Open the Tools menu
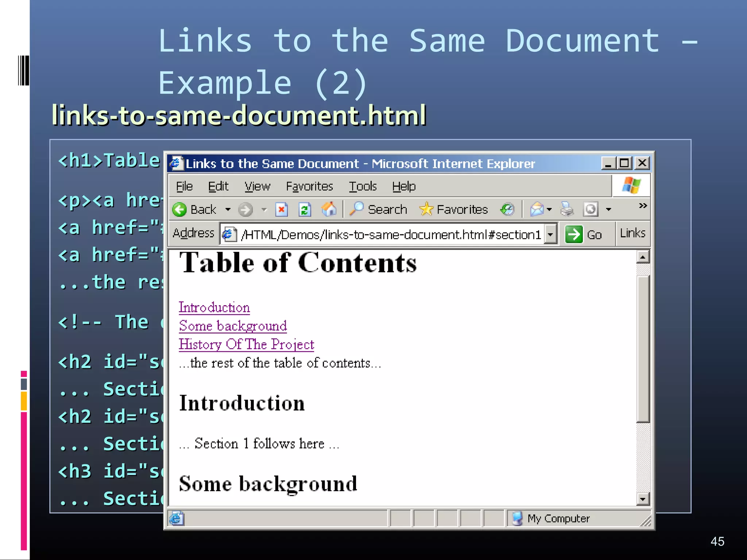The image size is (747, 560). coord(363,186)
